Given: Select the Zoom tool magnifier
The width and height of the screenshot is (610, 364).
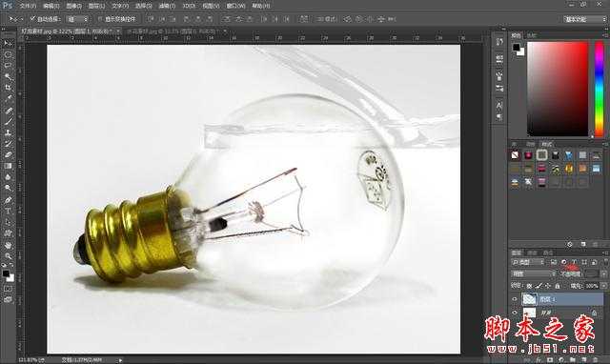Looking at the screenshot, I should tap(8, 256).
